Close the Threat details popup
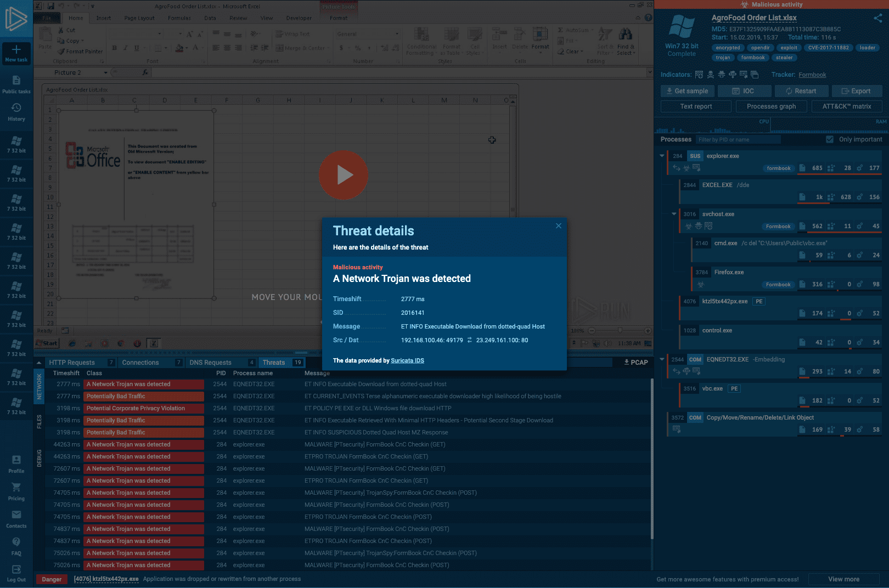The width and height of the screenshot is (889, 588). click(558, 226)
